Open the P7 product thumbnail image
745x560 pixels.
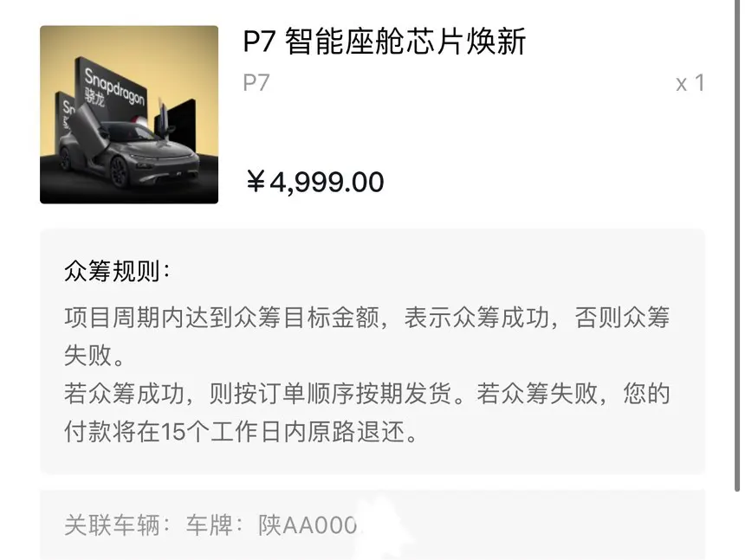coord(129,114)
